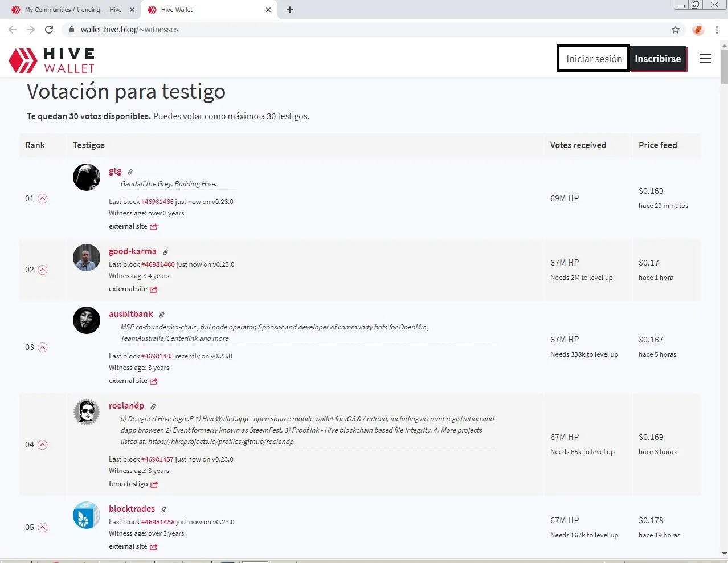Open roelandp witness profile link
Image resolution: width=728 pixels, height=563 pixels.
pyautogui.click(x=126, y=406)
